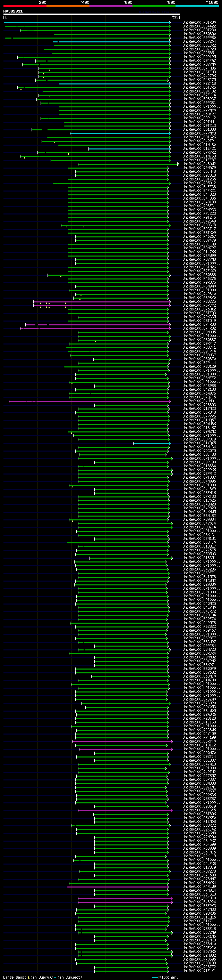222x980 pixels.
Task: Select hit label UniRef100_C4QN25
Action: click(199, 604)
